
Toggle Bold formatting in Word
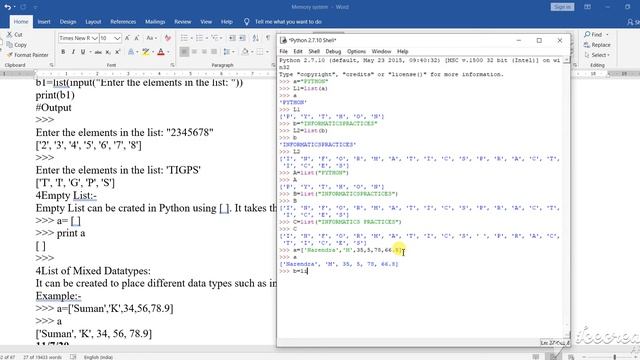pos(63,52)
